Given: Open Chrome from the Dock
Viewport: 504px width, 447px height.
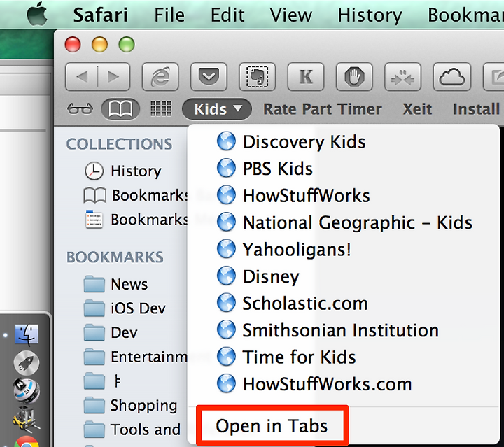Looking at the screenshot, I should 27,441.
